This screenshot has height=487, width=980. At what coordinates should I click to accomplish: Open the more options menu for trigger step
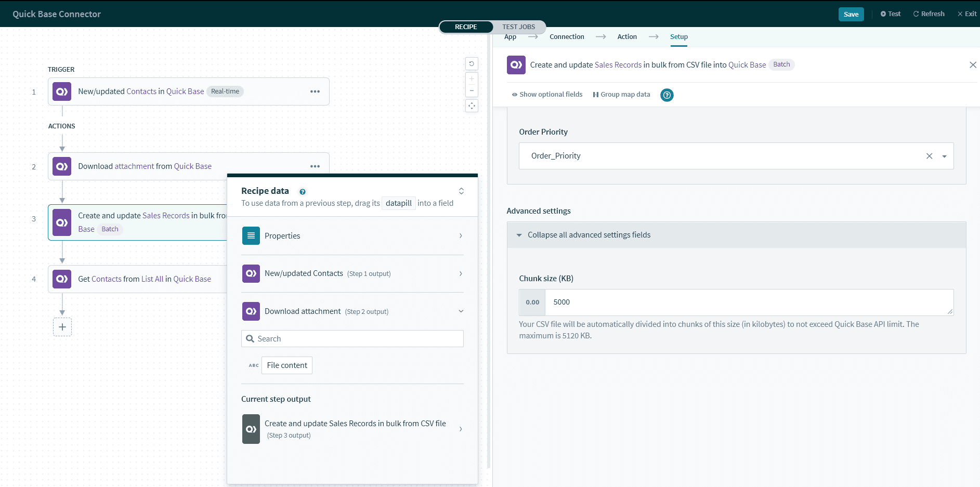[315, 91]
